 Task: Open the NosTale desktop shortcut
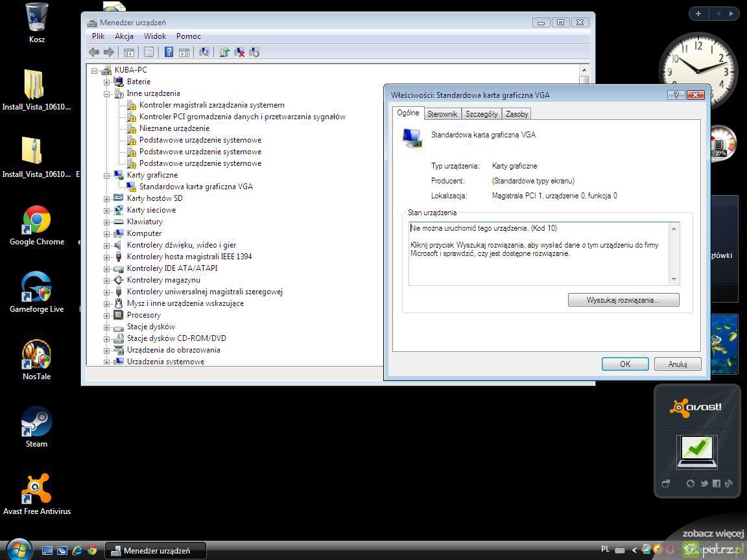(x=36, y=359)
